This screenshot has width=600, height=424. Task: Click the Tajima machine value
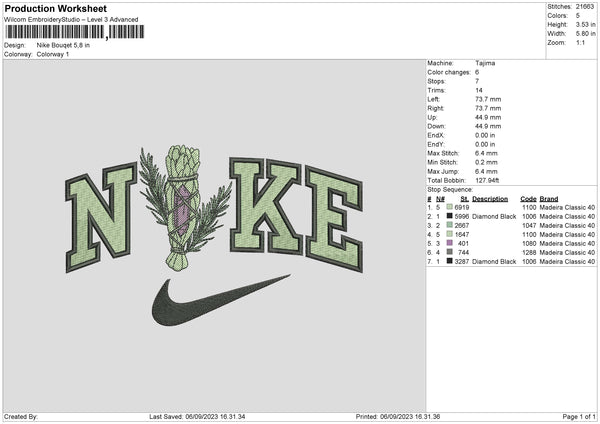click(487, 63)
